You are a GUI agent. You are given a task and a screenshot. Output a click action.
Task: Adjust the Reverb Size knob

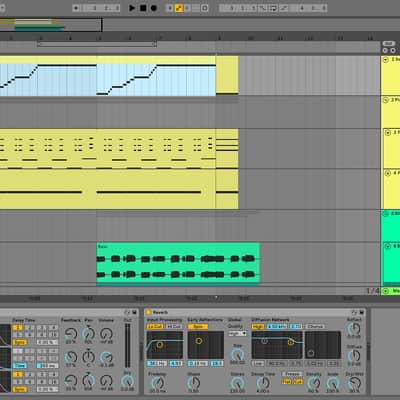pyautogui.click(x=237, y=355)
